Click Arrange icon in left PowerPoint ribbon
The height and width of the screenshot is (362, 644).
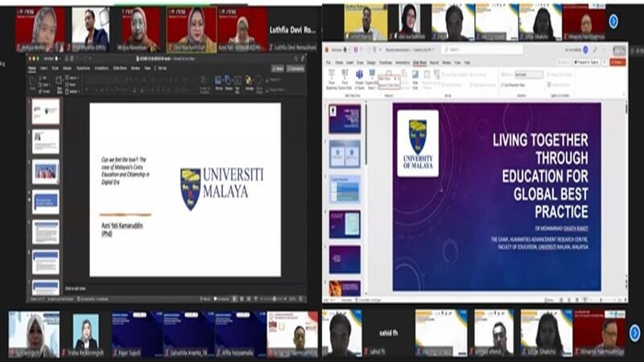tap(250, 82)
